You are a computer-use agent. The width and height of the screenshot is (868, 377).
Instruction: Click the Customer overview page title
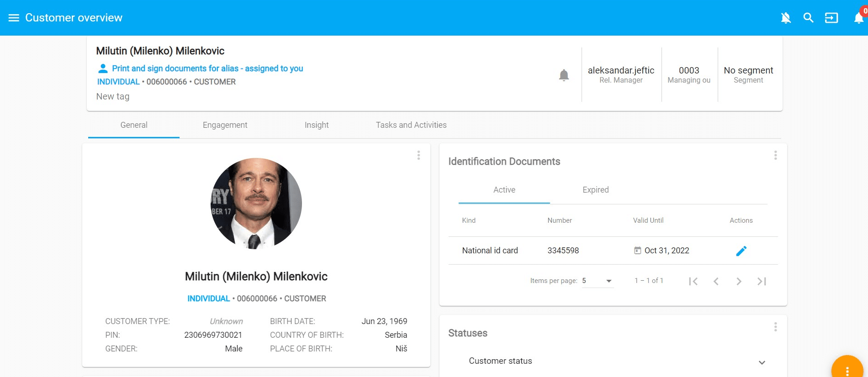pos(74,18)
